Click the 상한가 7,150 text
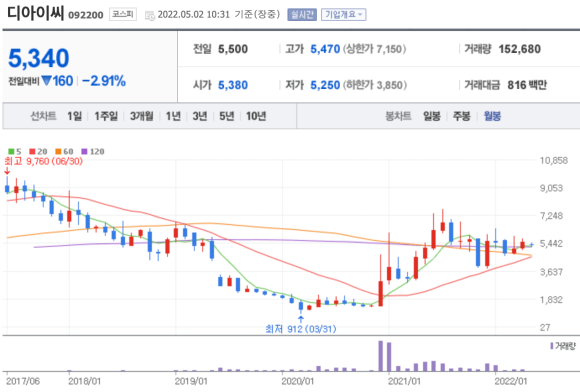The height and width of the screenshot is (392, 580). click(374, 49)
